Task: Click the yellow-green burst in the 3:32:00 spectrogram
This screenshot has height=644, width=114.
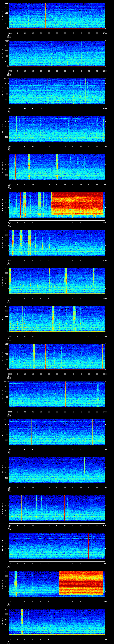Action: [22, 621]
